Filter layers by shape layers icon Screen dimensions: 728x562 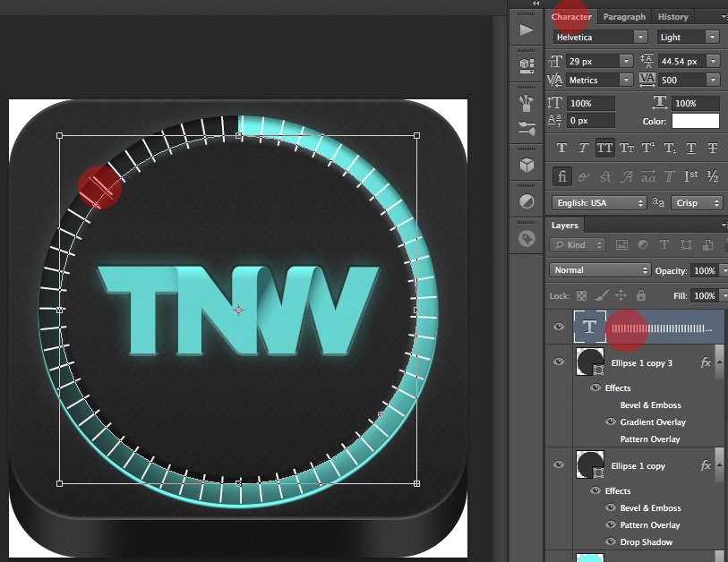[x=686, y=244]
